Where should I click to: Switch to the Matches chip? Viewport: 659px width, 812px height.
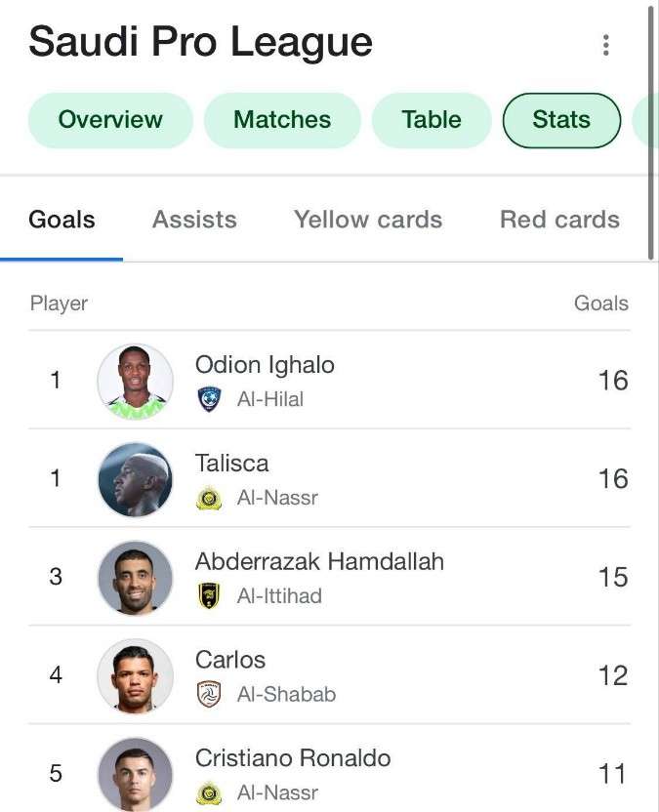pos(282,120)
